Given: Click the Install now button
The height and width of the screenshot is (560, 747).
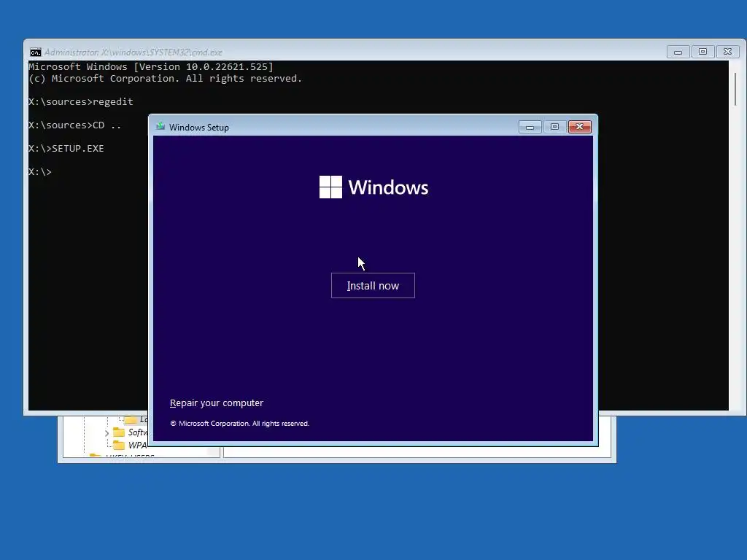Looking at the screenshot, I should 373,285.
